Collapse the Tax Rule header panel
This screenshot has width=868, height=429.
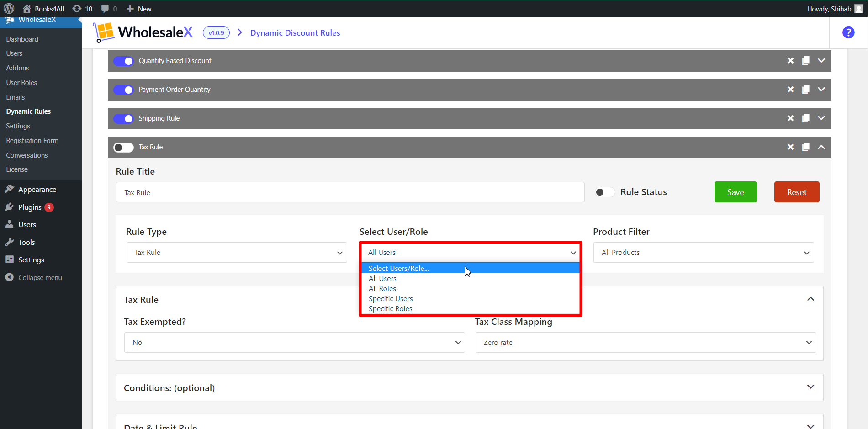(821, 147)
